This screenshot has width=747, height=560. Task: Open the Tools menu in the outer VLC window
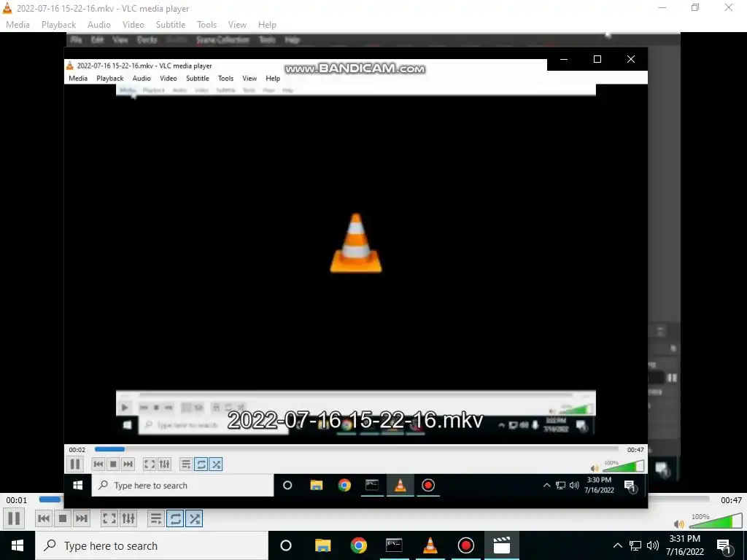point(206,25)
